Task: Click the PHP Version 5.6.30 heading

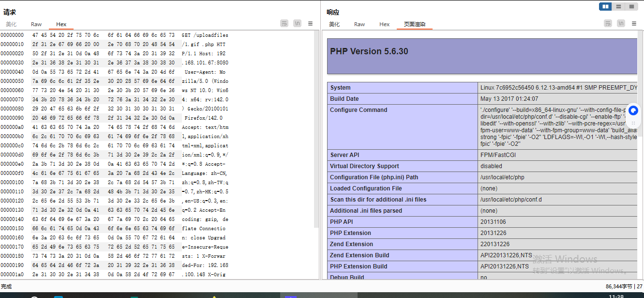Action: coord(369,51)
